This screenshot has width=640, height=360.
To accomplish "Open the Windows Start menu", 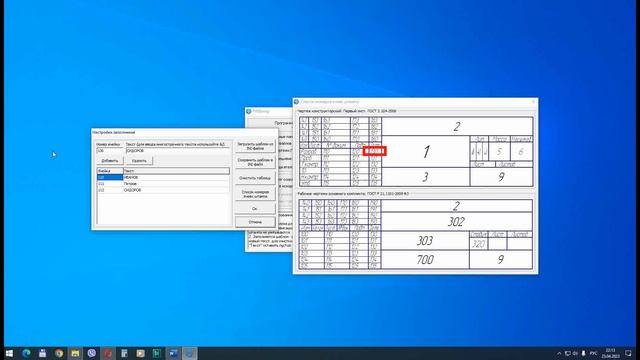I will pyautogui.click(x=9, y=353).
